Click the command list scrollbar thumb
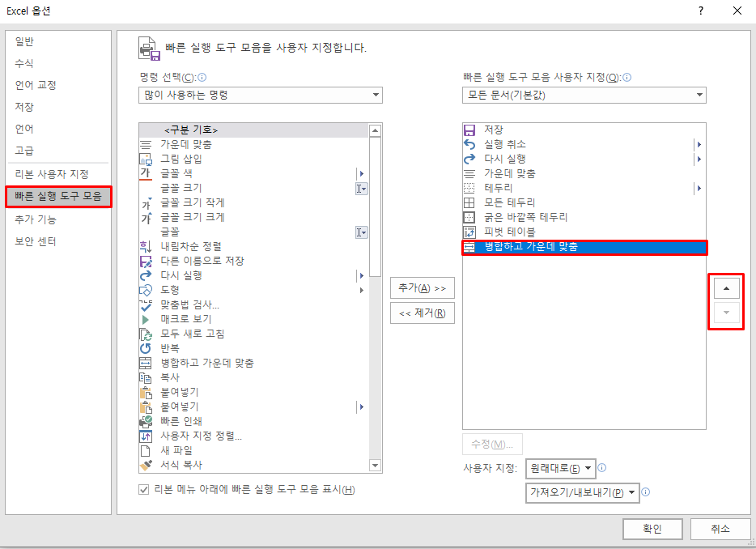Image resolution: width=756 pixels, height=549 pixels. [x=375, y=207]
